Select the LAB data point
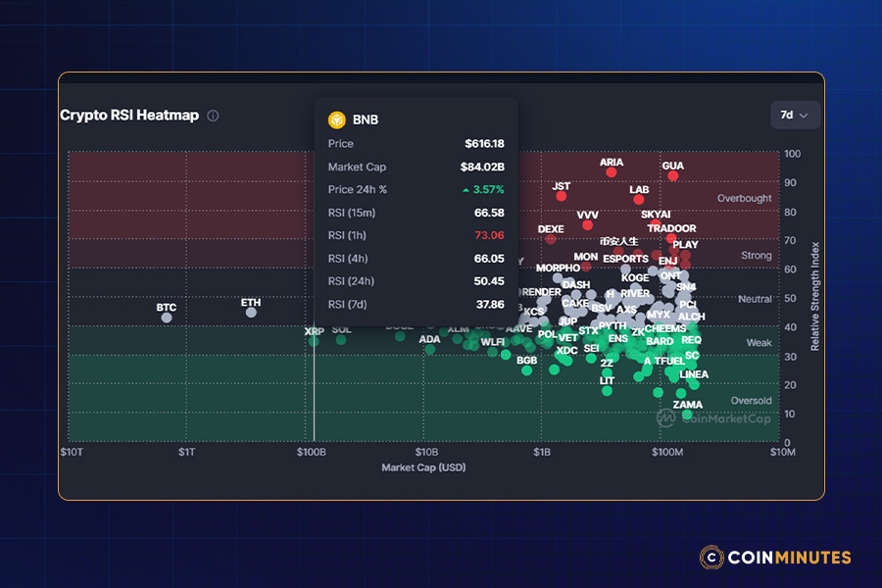The width and height of the screenshot is (882, 588). [639, 200]
